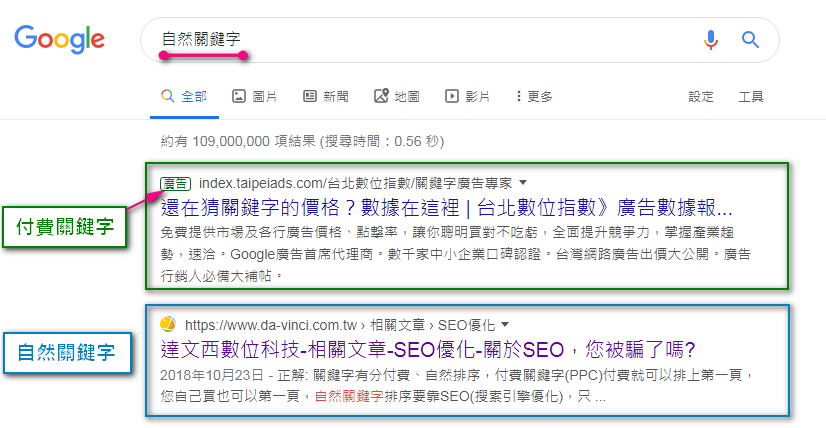Select the 全部 results tab

pyautogui.click(x=184, y=97)
